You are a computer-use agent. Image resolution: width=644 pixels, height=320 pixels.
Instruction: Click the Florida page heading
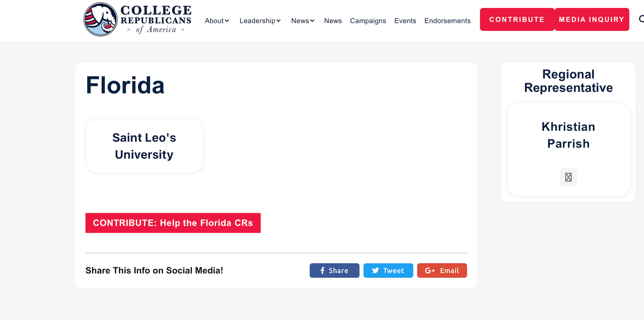pos(125,85)
